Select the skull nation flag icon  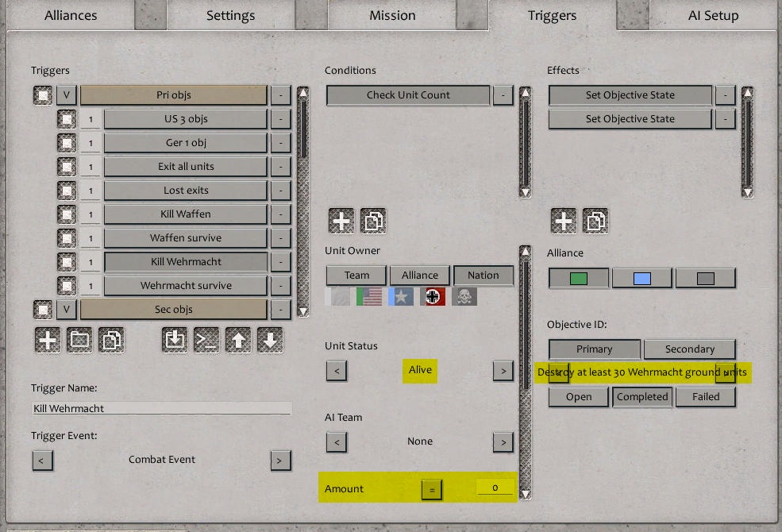pos(464,296)
